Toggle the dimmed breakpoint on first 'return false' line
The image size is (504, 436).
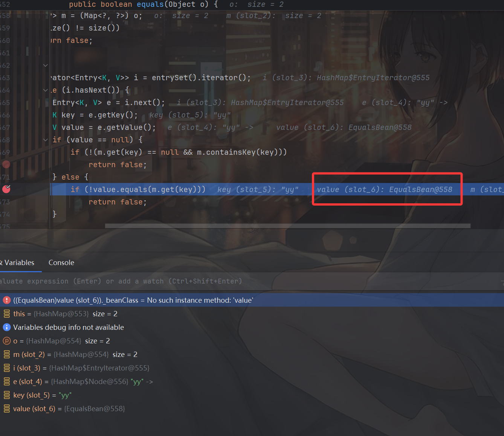pyautogui.click(x=6, y=164)
